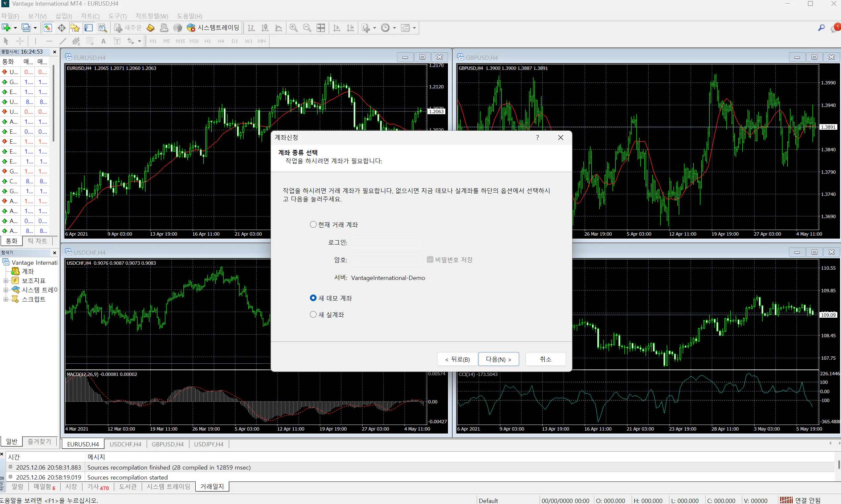Open the periods dropdown arrow
Screen dimensions: 841x504
(394, 28)
